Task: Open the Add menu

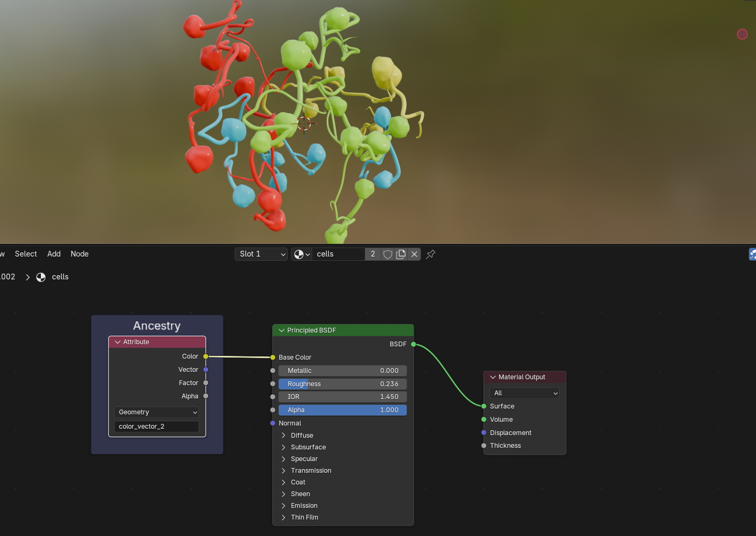Action: pos(54,254)
